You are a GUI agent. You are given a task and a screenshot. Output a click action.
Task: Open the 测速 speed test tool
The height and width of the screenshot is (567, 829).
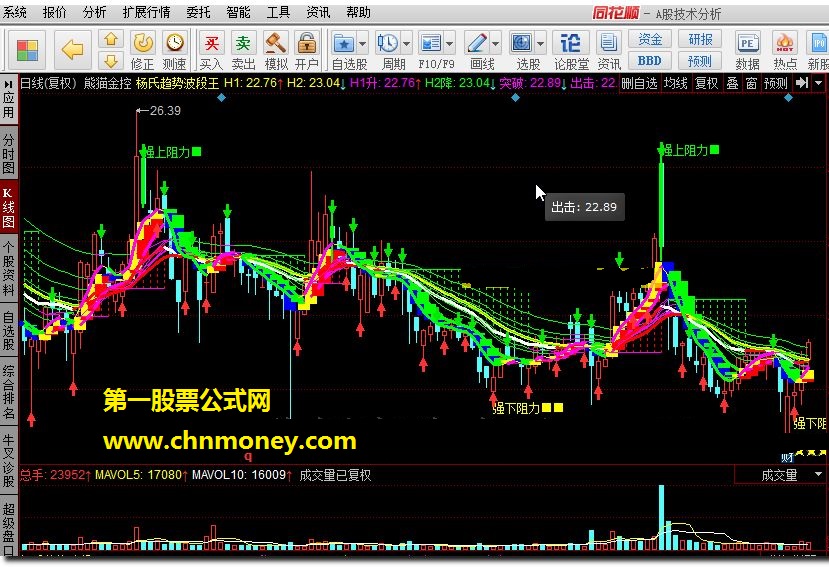(x=174, y=51)
